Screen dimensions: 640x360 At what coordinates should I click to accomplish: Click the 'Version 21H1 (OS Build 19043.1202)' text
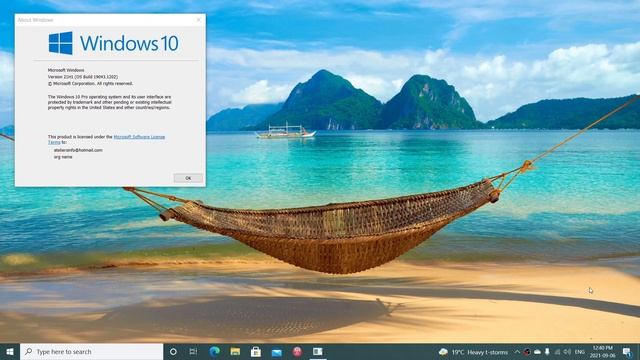(83, 77)
